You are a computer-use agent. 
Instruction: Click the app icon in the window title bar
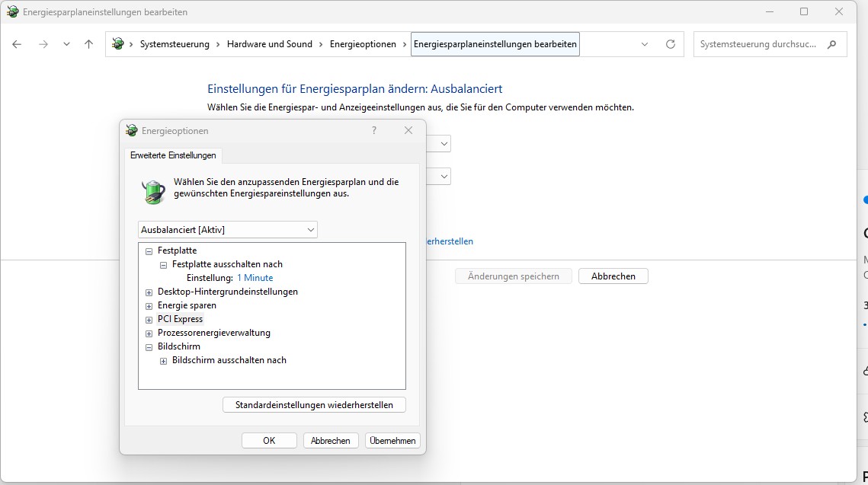click(11, 12)
